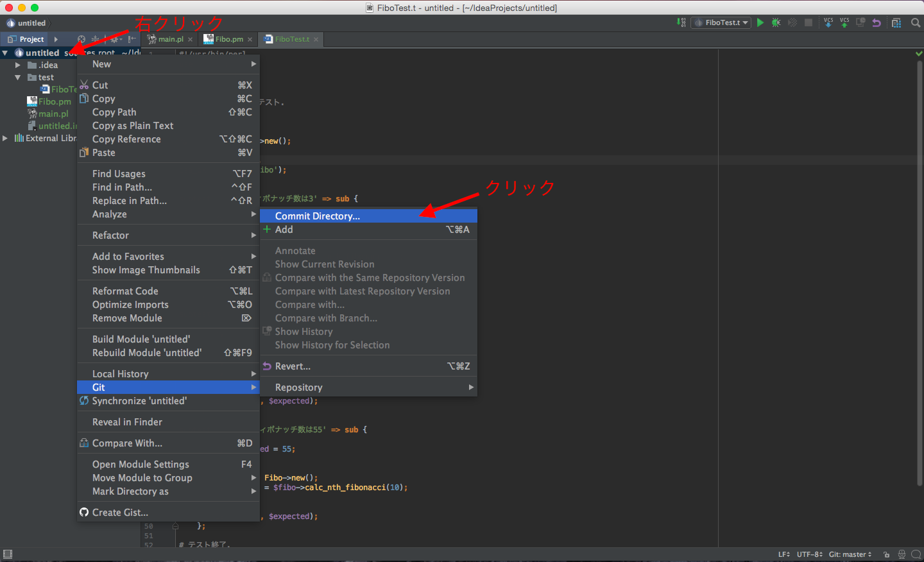
Task: Click the Make Project build icon
Action: coord(681,22)
